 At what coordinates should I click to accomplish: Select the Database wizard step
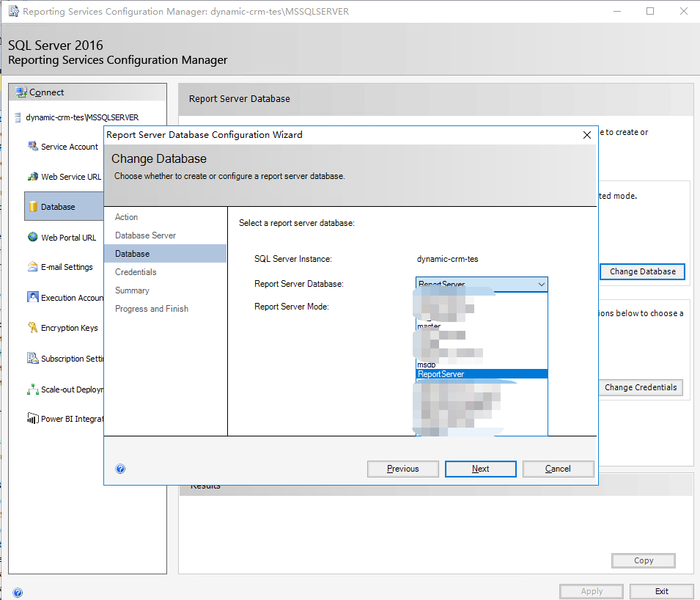(x=165, y=254)
